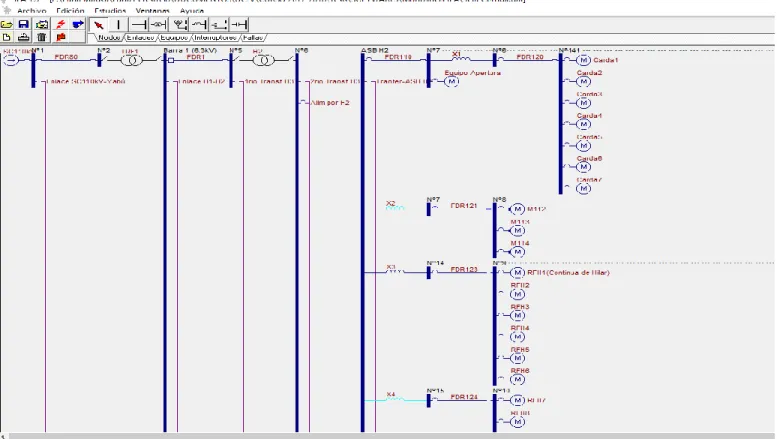Select the reactor coil link tool
Screen dimensions: 777x439
pos(199,25)
